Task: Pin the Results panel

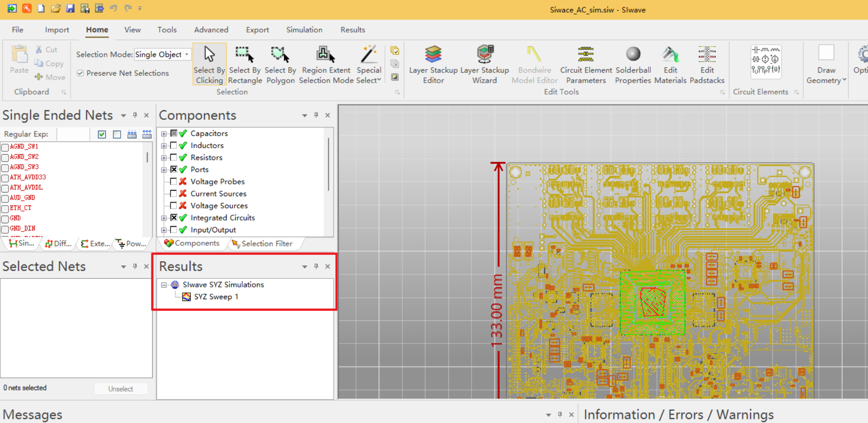Action: (316, 266)
